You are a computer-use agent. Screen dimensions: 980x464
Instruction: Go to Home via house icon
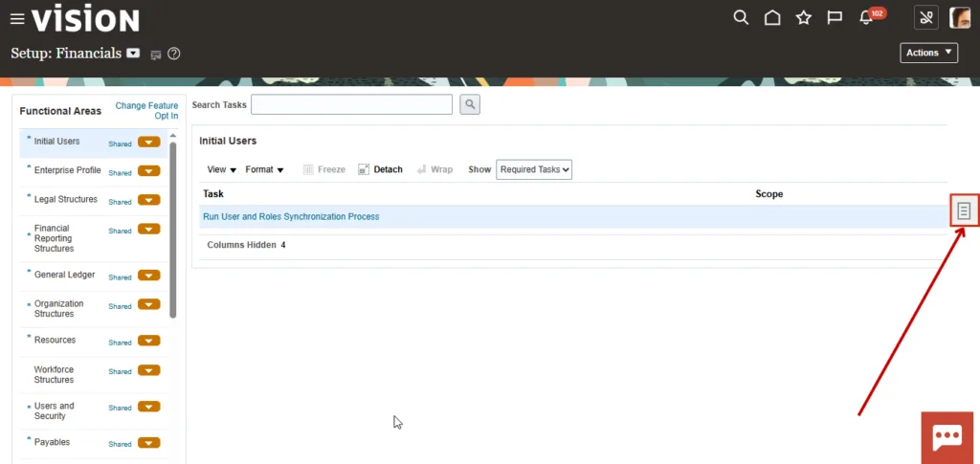(772, 17)
